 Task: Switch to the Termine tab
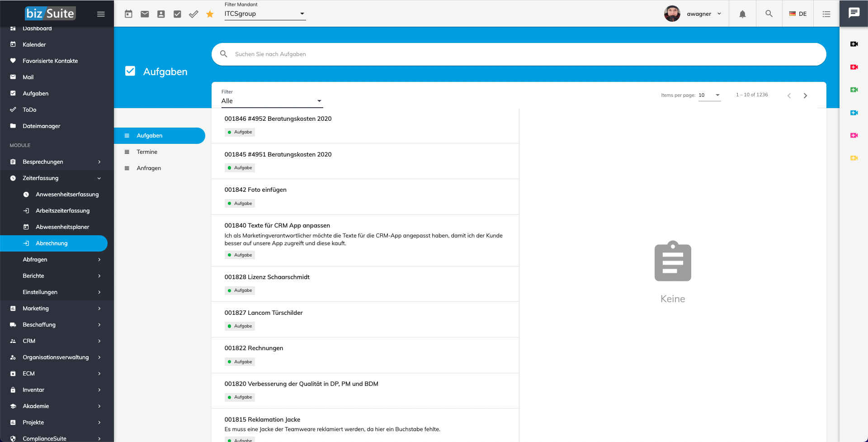147,152
